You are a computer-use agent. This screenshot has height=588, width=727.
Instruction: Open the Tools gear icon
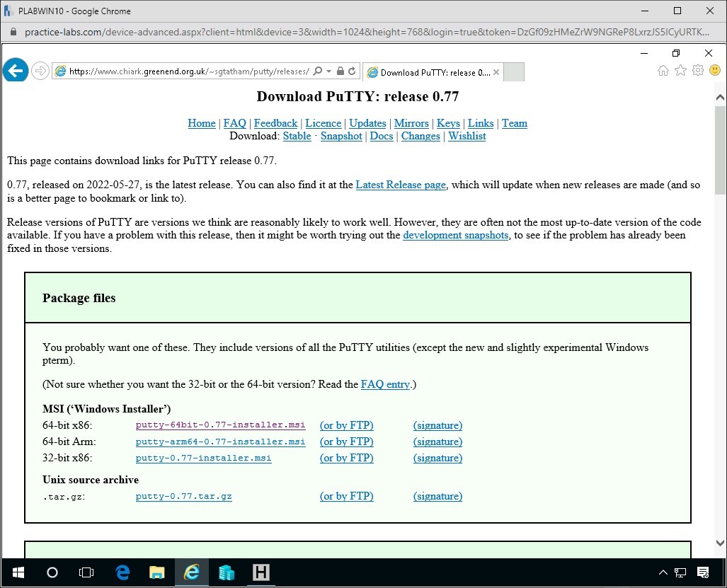tap(698, 70)
